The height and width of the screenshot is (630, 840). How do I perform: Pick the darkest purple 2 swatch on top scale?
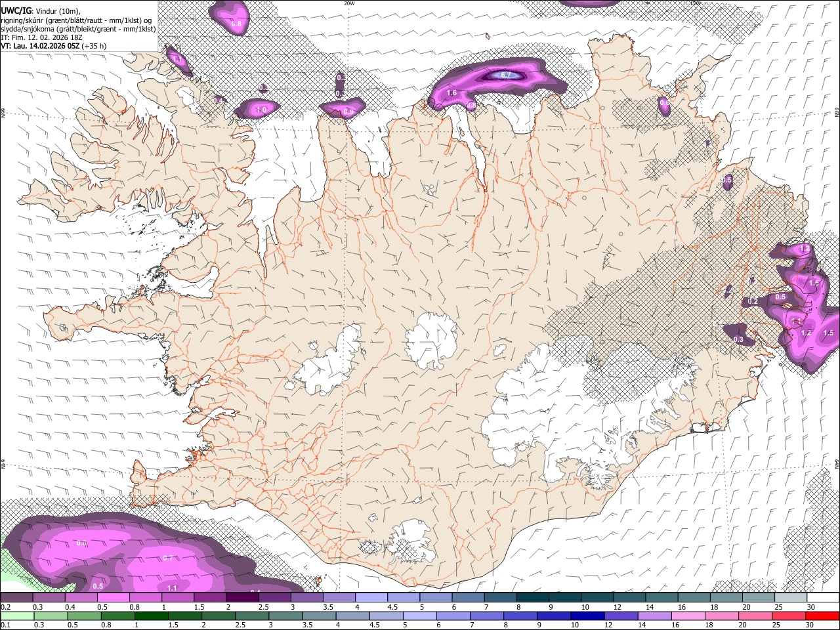pyautogui.click(x=241, y=597)
